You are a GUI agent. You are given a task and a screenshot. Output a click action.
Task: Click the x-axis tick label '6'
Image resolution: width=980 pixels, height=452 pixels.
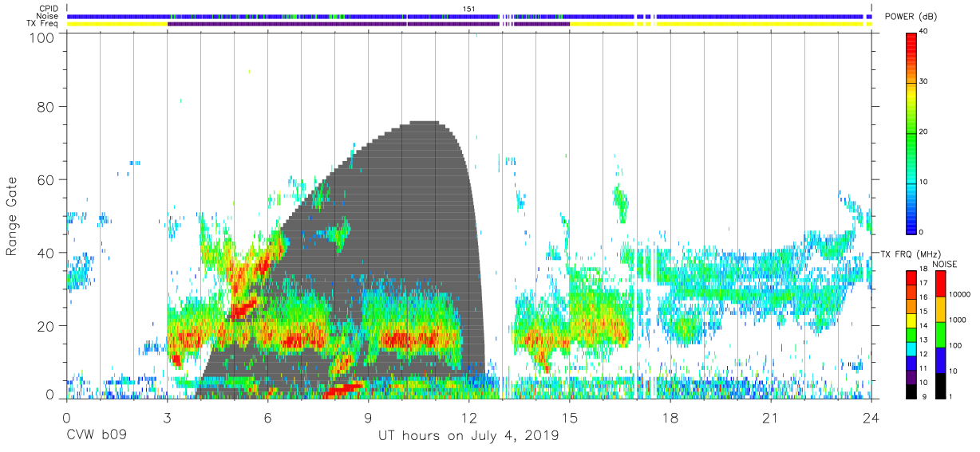(267, 418)
